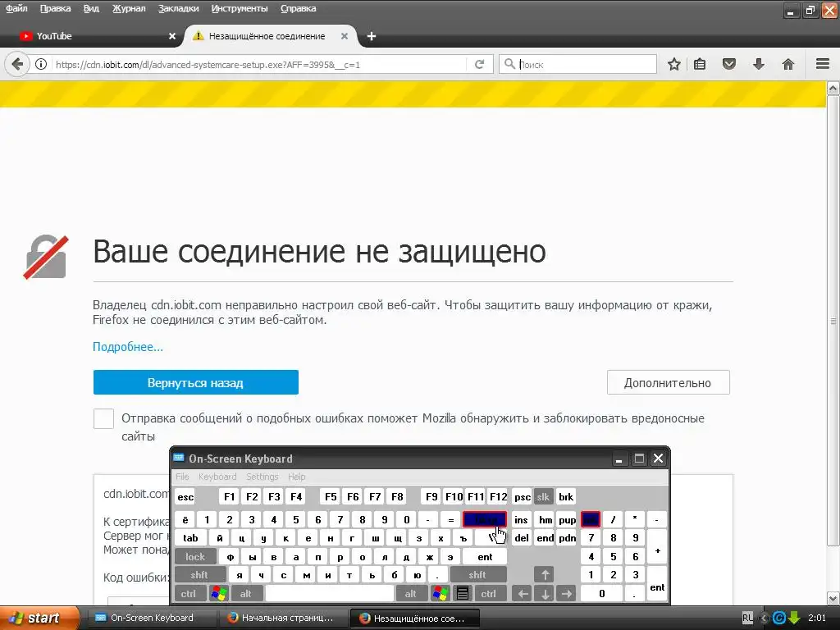Click the page scrollbar down arrow
The height and width of the screenshot is (630, 840).
tap(833, 598)
